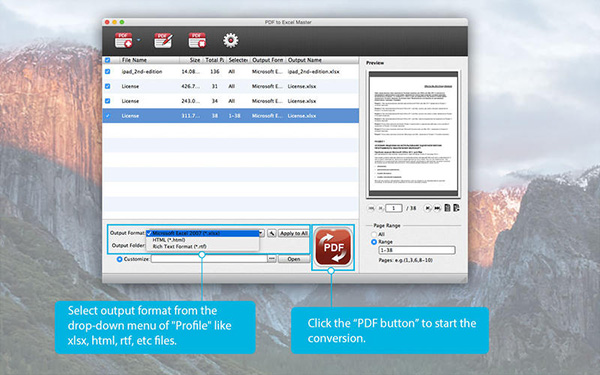Click the Output Format column header

[267, 60]
